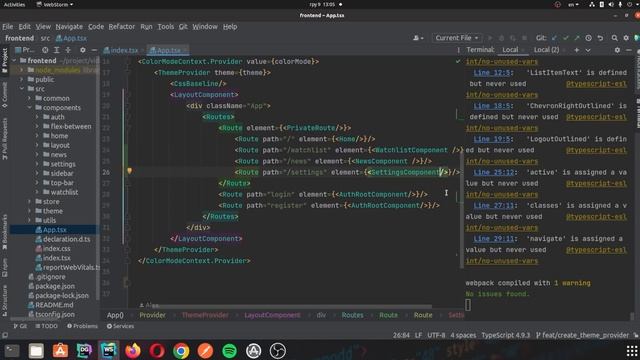Click Activities in the top bar
640x360 pixels.
click(x=14, y=4)
